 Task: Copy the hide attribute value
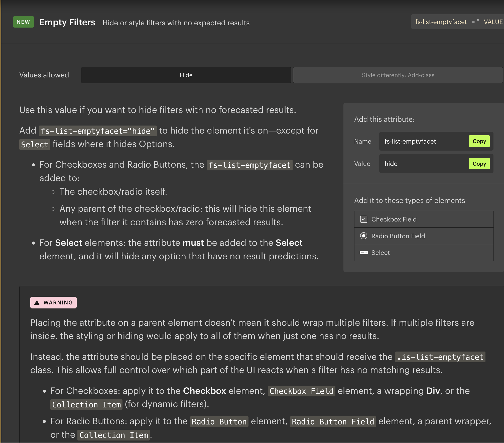[479, 164]
